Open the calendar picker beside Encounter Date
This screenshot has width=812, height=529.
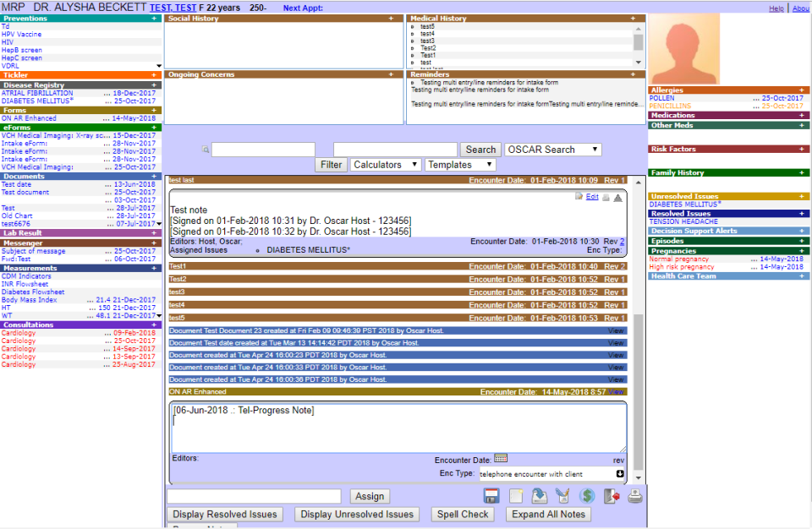(501, 457)
